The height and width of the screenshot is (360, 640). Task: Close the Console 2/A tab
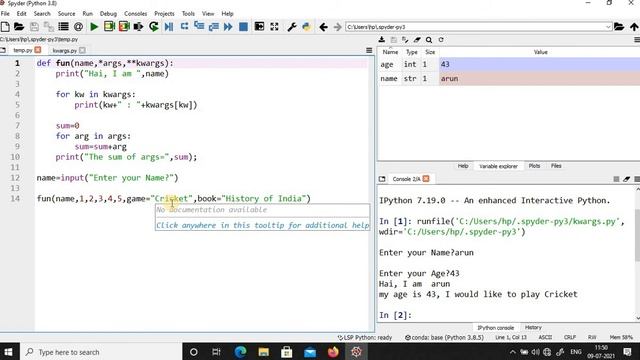[x=426, y=179]
